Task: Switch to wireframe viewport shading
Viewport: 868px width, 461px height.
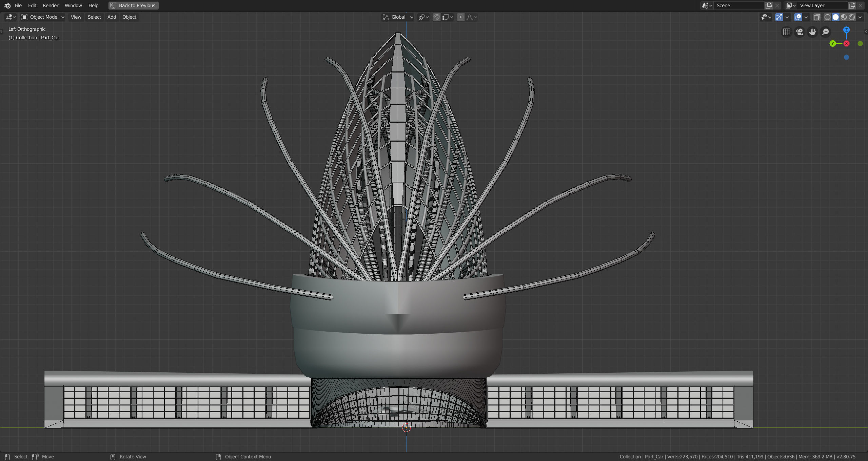Action: [x=827, y=17]
